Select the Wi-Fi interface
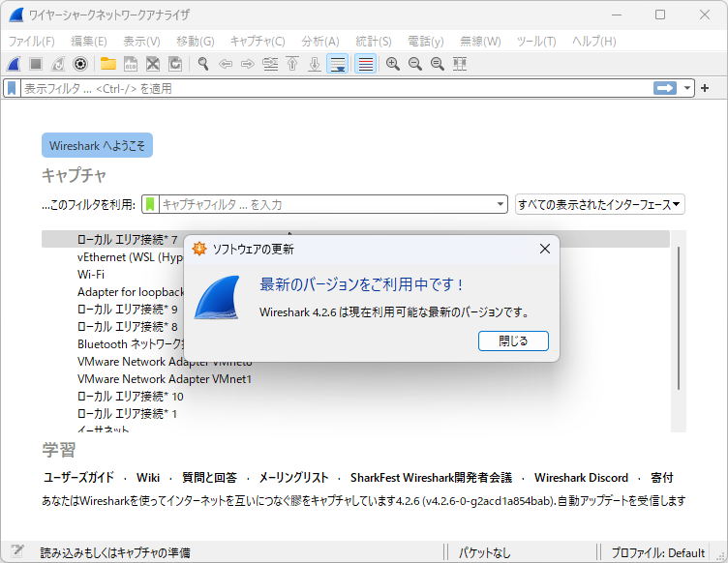This screenshot has height=563, width=728. pyautogui.click(x=91, y=274)
